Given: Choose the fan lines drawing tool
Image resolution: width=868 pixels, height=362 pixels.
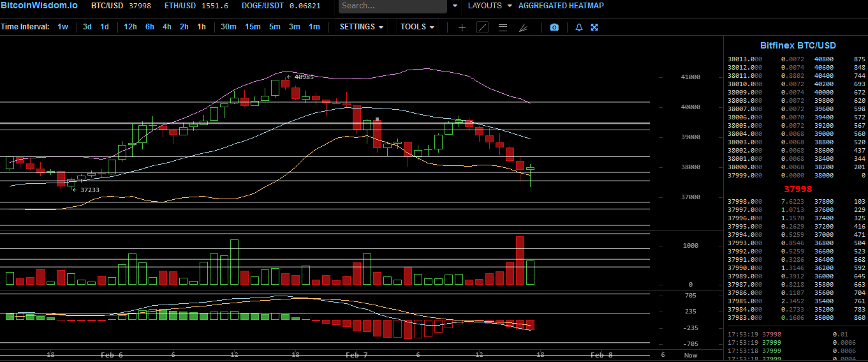Looking at the screenshot, I should 523,27.
